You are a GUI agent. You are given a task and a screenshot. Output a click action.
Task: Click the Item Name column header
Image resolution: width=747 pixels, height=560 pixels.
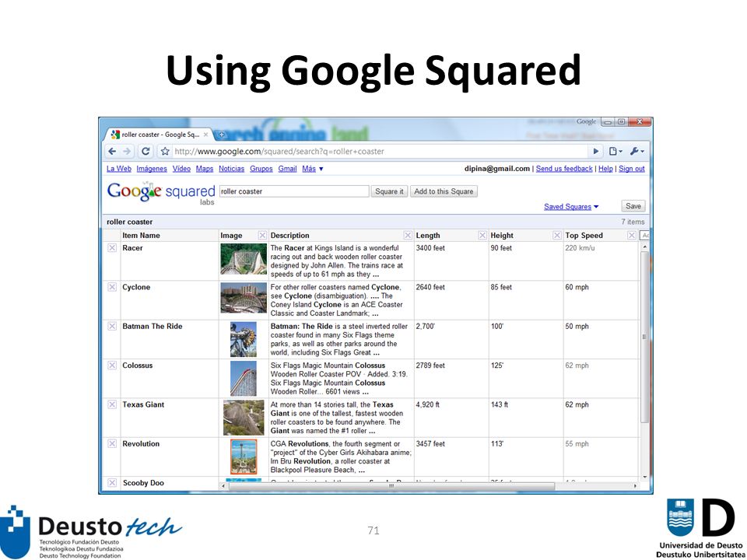point(141,235)
